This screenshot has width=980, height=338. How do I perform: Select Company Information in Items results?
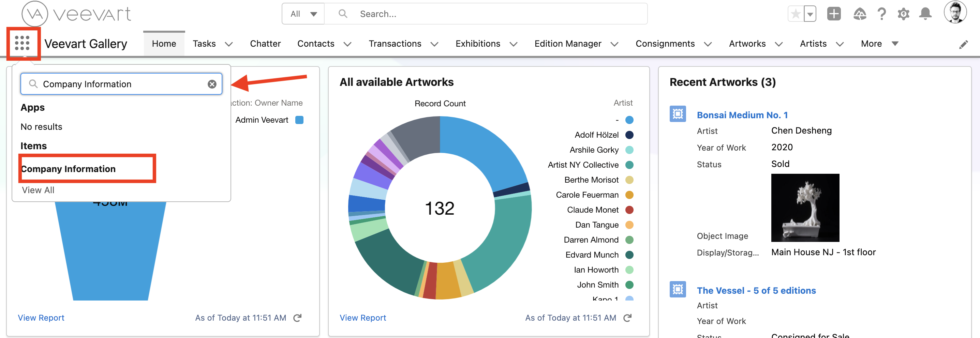pos(69,168)
